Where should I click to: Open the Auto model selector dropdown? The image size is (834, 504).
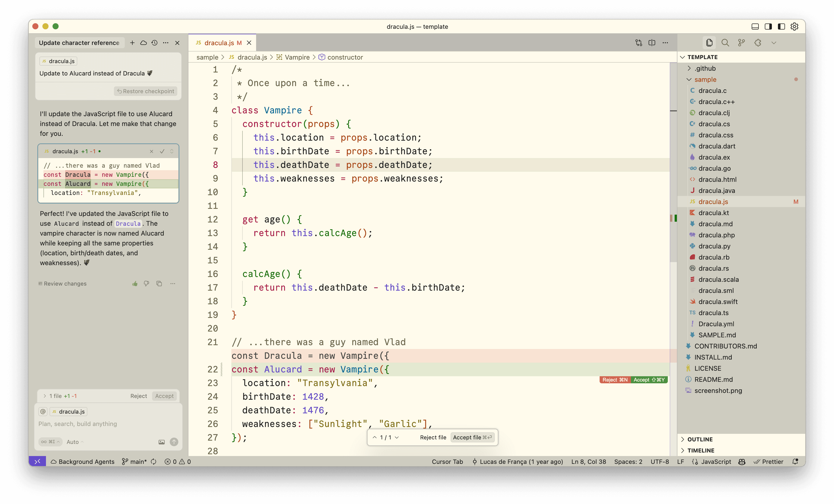73,442
